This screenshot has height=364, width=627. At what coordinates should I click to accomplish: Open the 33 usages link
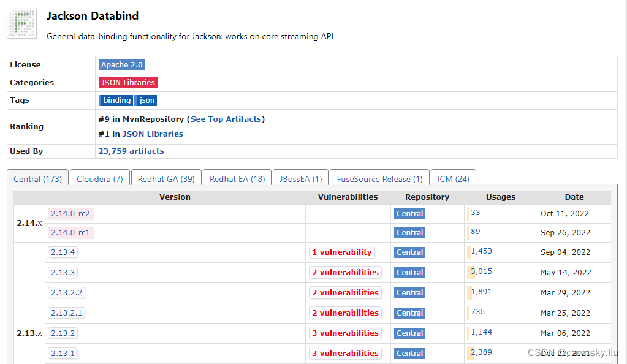[475, 213]
